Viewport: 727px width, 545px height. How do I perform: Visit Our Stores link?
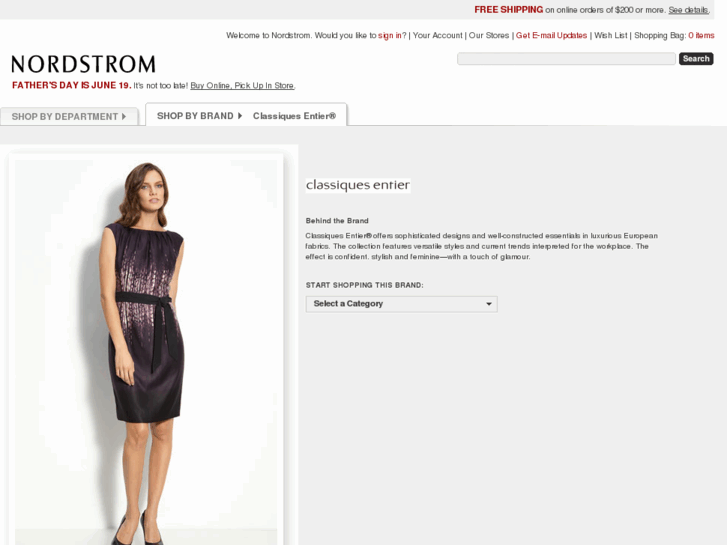(x=489, y=35)
